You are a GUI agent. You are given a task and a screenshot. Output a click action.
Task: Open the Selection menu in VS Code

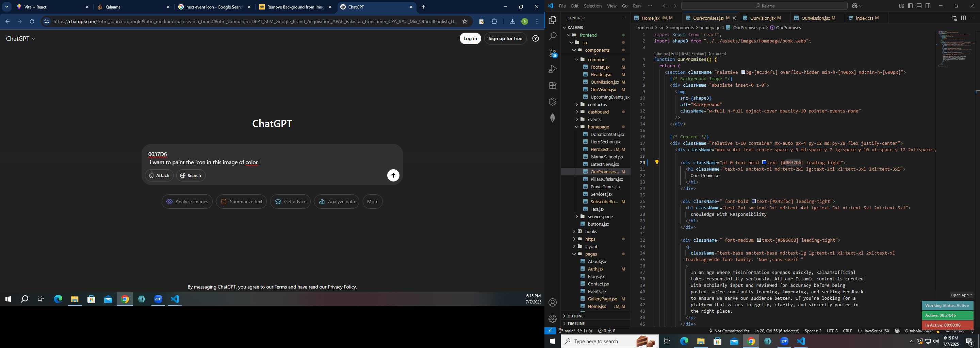tap(593, 6)
